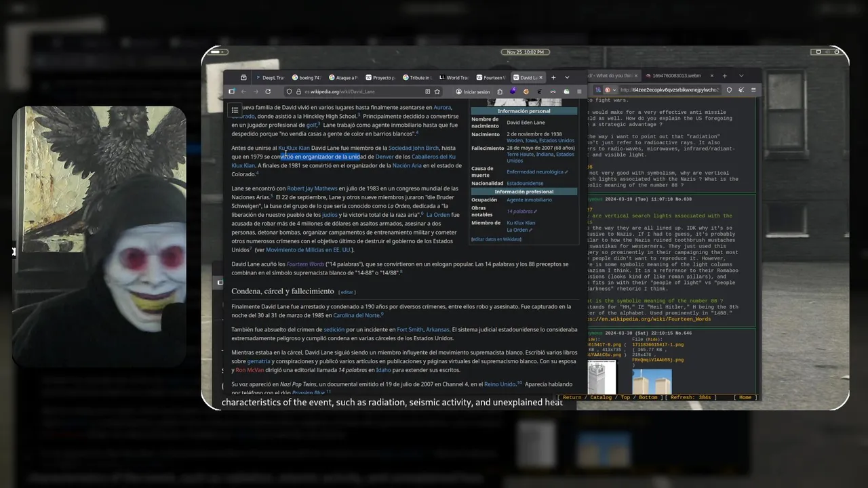Open the Agente inmobiliario infobox link

[x=529, y=200]
